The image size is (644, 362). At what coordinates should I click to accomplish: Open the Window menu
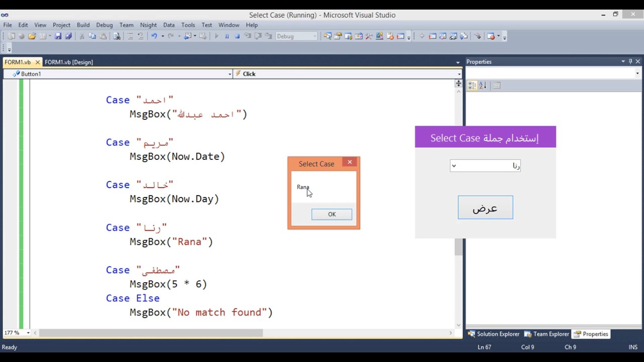coord(229,25)
